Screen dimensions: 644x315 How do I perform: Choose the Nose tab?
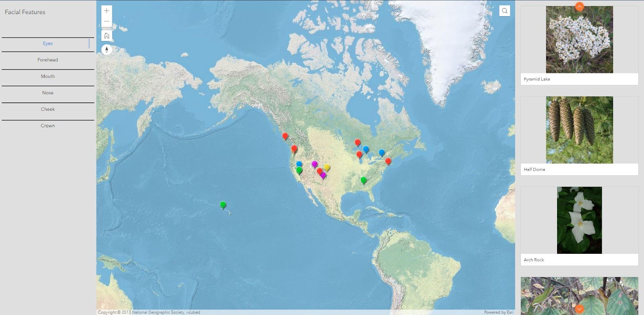pos(48,93)
